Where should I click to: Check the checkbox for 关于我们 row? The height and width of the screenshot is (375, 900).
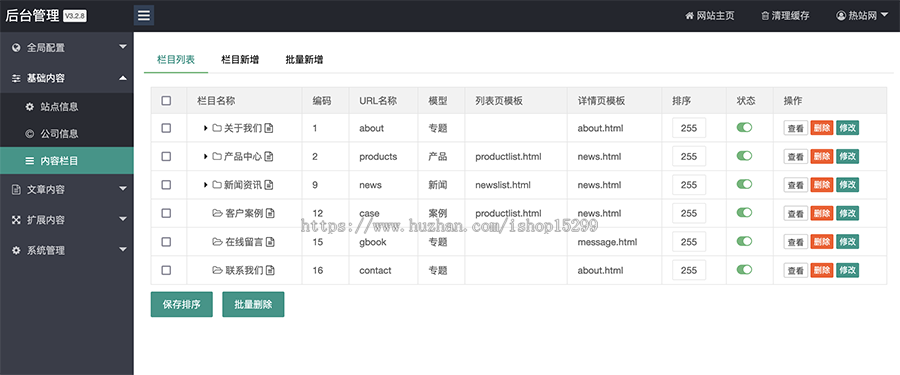click(x=166, y=128)
